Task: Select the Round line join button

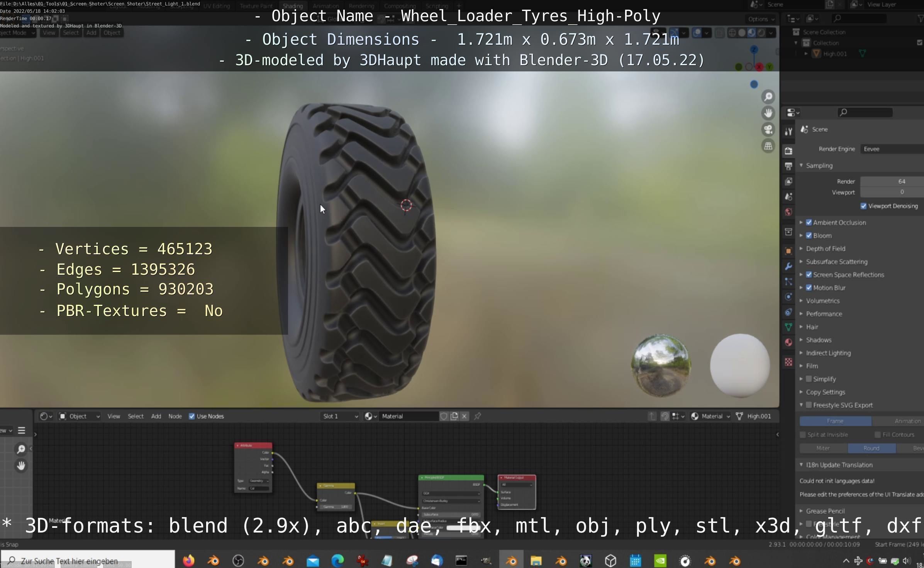Action: [x=871, y=448]
